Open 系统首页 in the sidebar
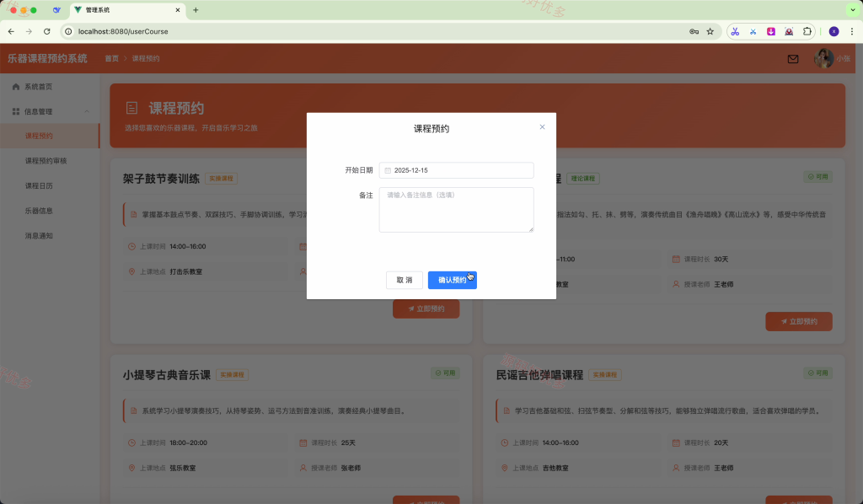 point(39,87)
